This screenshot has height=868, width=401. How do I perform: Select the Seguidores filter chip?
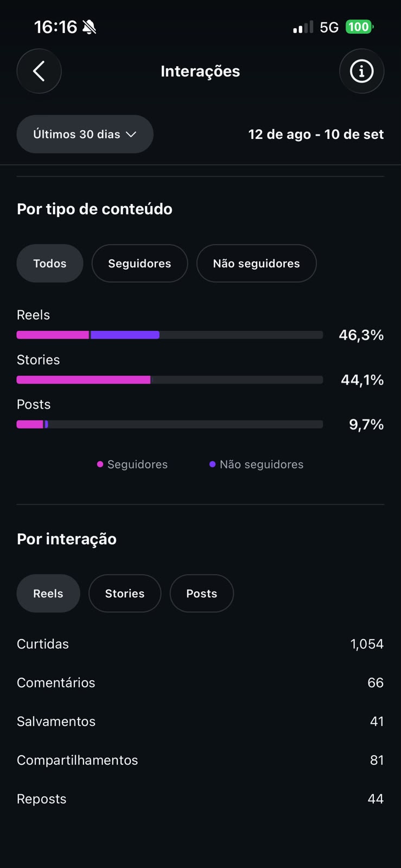pyautogui.click(x=139, y=263)
